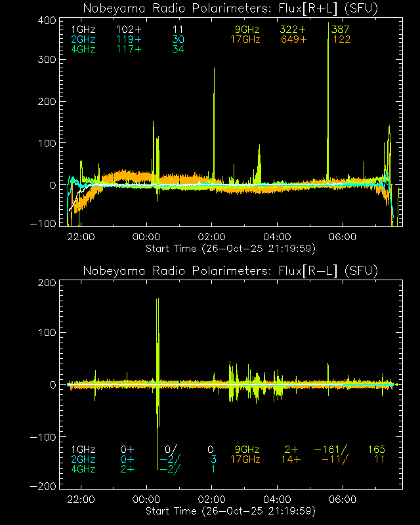Image resolution: width=420 pixels, height=525 pixels.
Task: Click the 9GHz legend label in R-L plot
Action: coord(247,450)
